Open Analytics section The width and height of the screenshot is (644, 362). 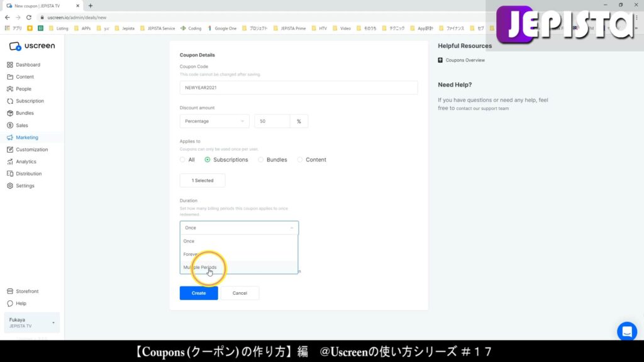[x=22, y=162]
